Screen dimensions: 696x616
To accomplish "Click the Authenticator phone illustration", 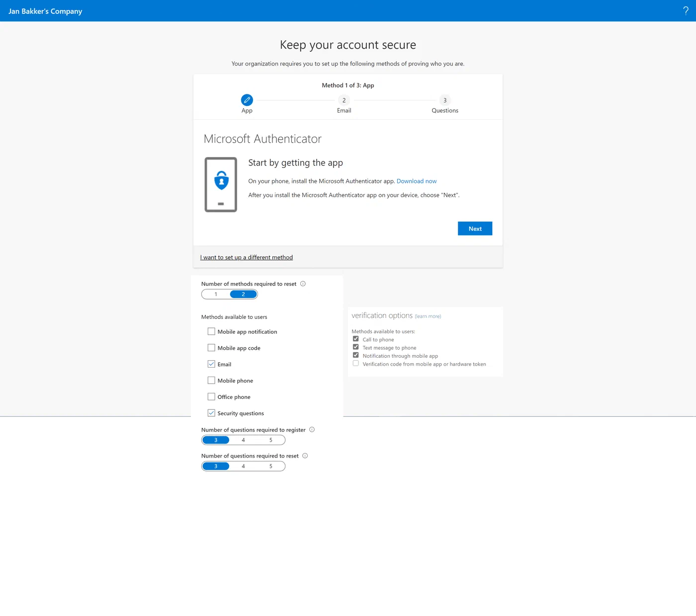I will coord(221,184).
